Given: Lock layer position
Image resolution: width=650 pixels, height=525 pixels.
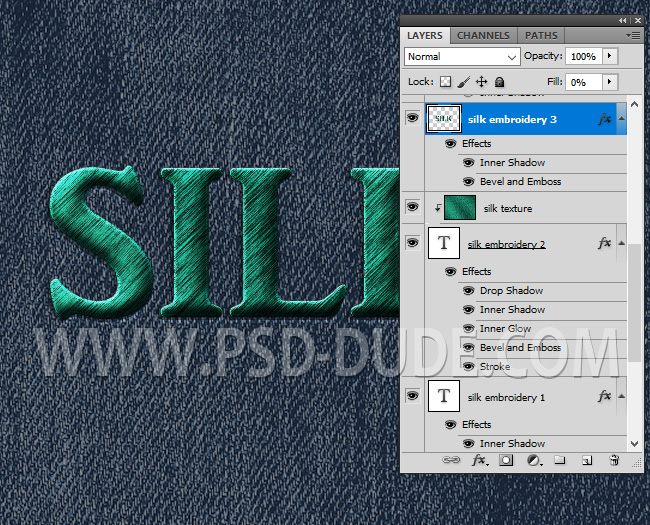Looking at the screenshot, I should click(481, 82).
